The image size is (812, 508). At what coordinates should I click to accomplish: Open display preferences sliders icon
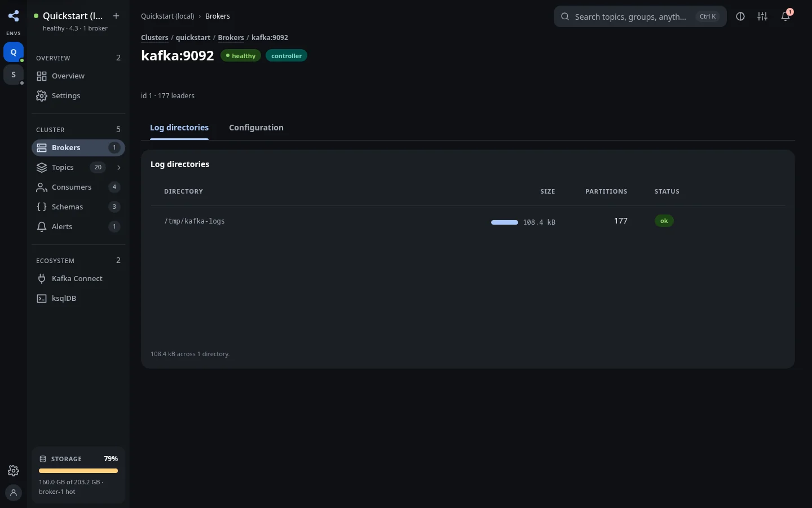762,16
